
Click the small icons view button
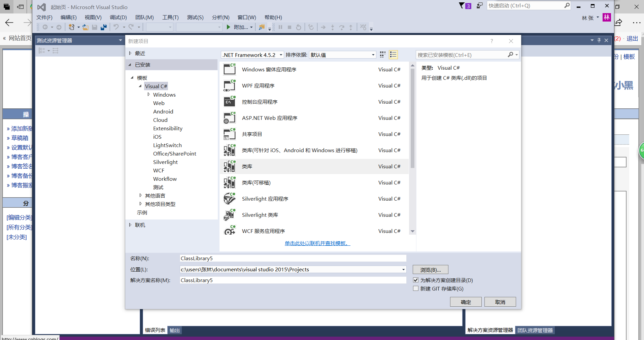click(383, 55)
